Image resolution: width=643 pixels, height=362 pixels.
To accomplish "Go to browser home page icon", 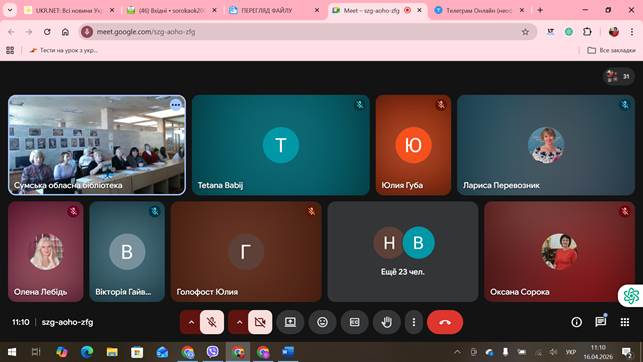I will [x=65, y=32].
